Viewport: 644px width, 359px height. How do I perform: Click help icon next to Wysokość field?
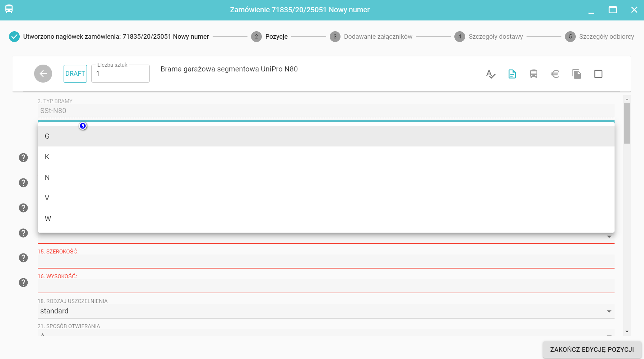click(x=23, y=283)
